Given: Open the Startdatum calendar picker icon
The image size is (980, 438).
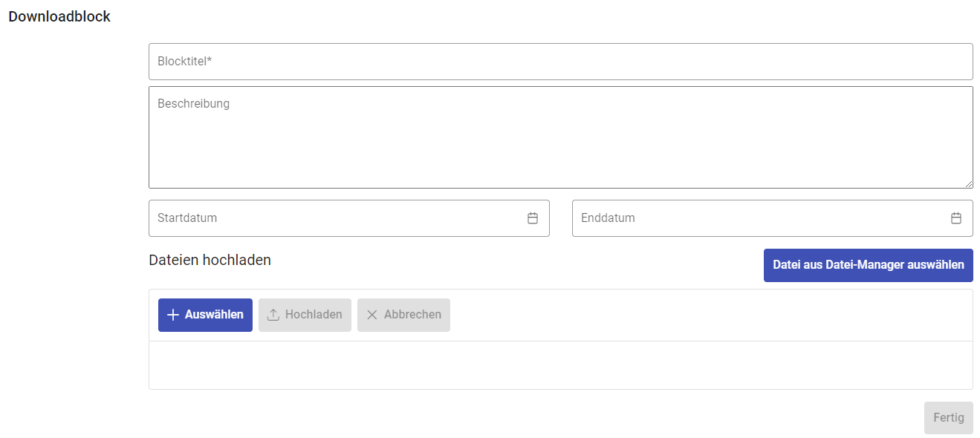Looking at the screenshot, I should pos(533,218).
